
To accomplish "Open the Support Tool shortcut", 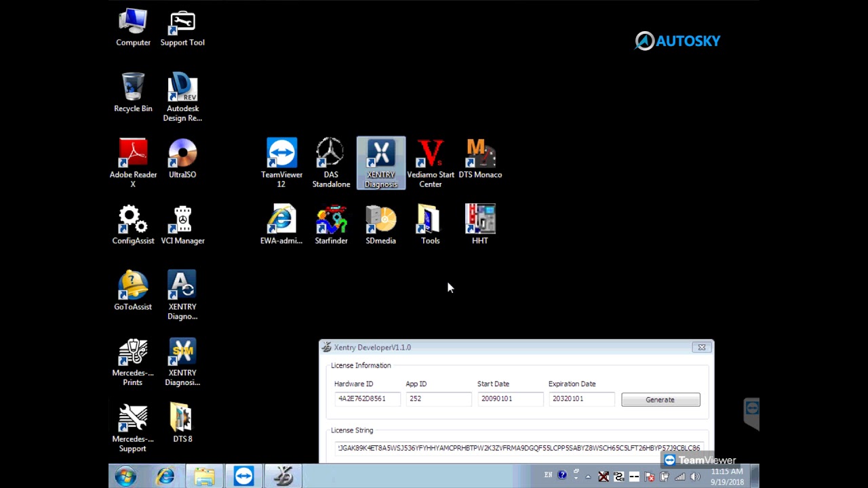I will pyautogui.click(x=182, y=28).
